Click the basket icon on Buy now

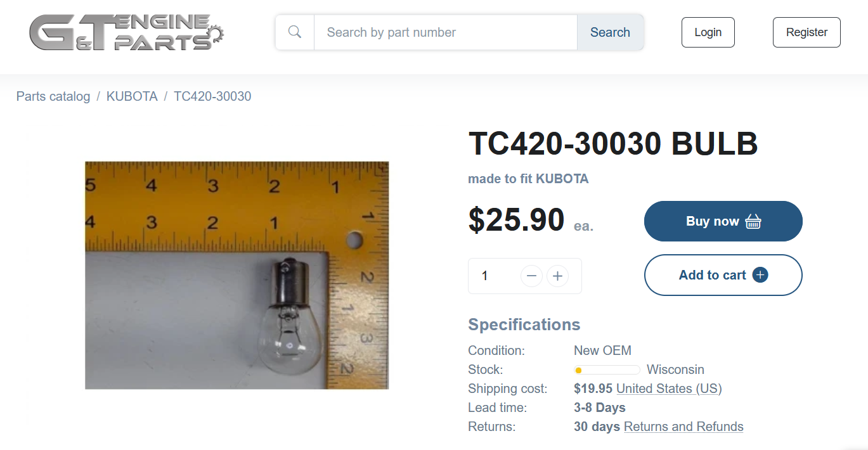pos(753,221)
